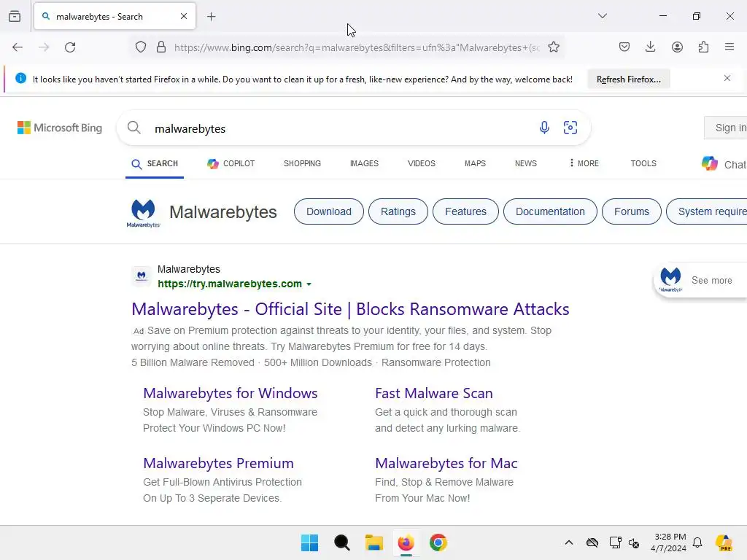
Task: Go forward one page
Action: pos(44,47)
